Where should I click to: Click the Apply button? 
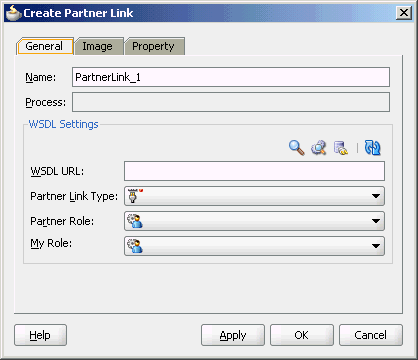[x=233, y=335]
